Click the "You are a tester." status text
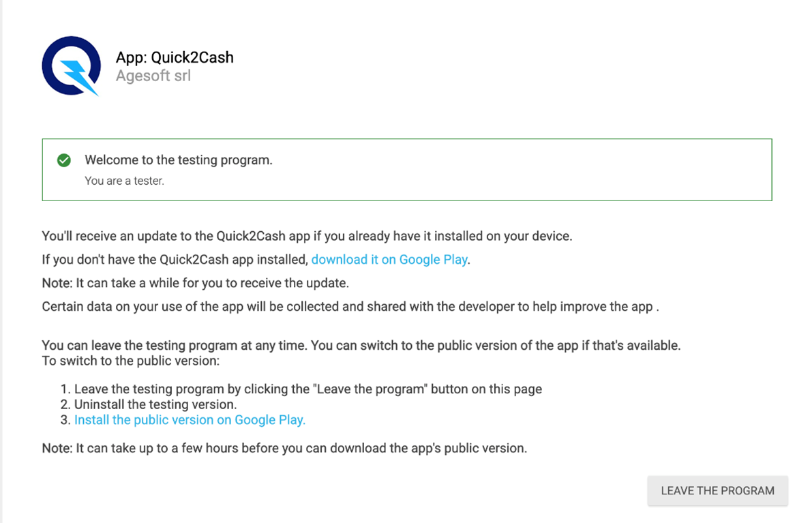This screenshot has width=812, height=523. [124, 181]
